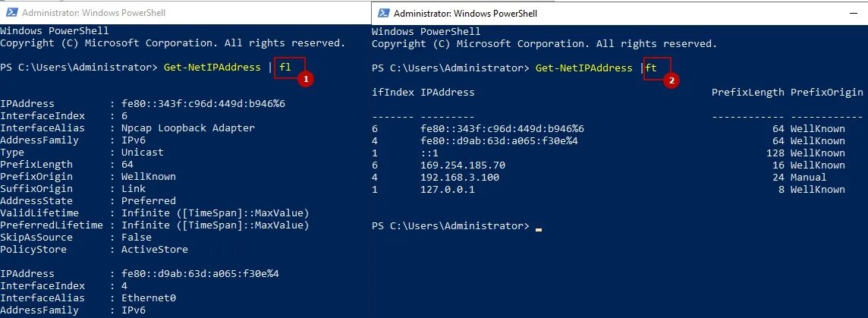The width and height of the screenshot is (868, 318).
Task: Click the ifIndex column header
Action: 393,93
